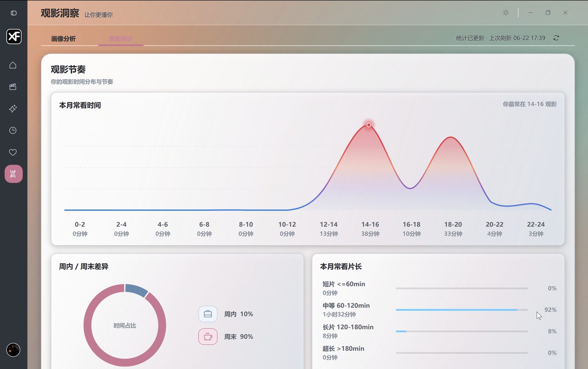Click the 3分钟 value

536,234
